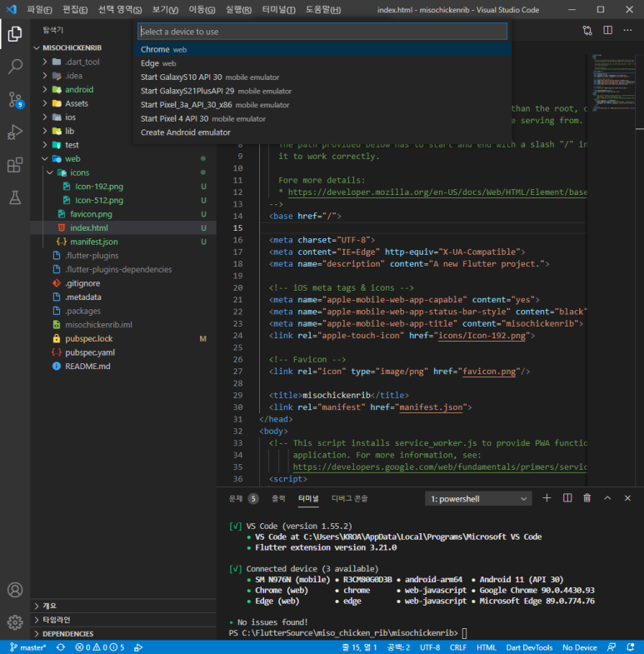Open editor more actions ellipsis
644x654 pixels.
pos(627,30)
